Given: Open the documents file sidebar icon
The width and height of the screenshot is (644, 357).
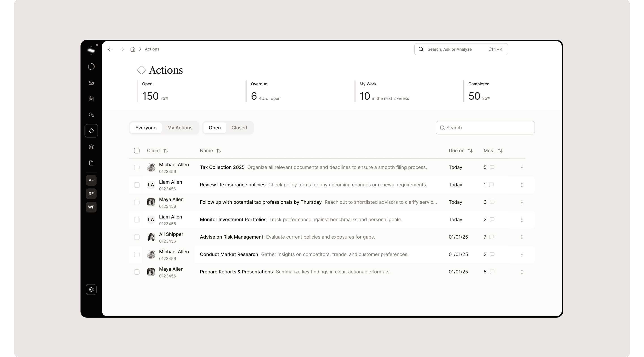Looking at the screenshot, I should tap(91, 163).
